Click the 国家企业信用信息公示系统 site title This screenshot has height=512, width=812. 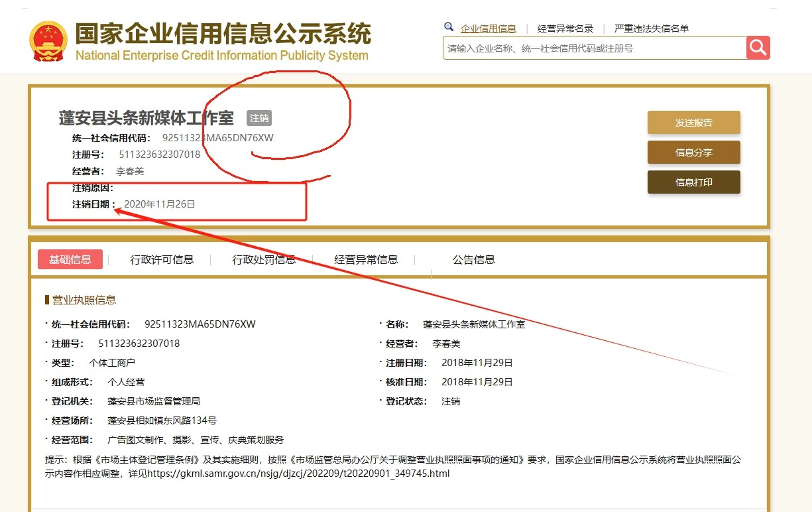tap(223, 33)
